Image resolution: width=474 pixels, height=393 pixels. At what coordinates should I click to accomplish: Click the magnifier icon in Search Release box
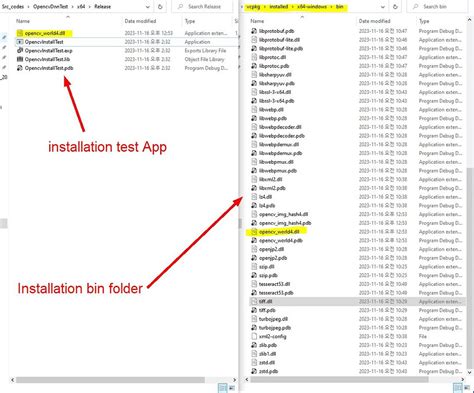(180, 6)
